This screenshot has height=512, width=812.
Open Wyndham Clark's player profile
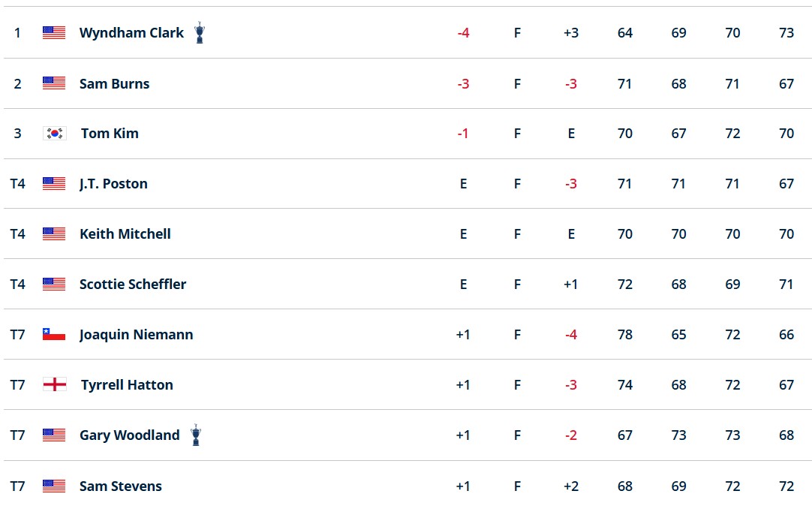click(x=131, y=32)
